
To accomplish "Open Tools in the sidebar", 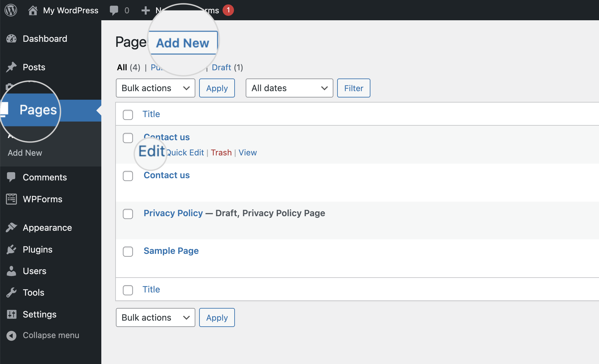I will (33, 292).
